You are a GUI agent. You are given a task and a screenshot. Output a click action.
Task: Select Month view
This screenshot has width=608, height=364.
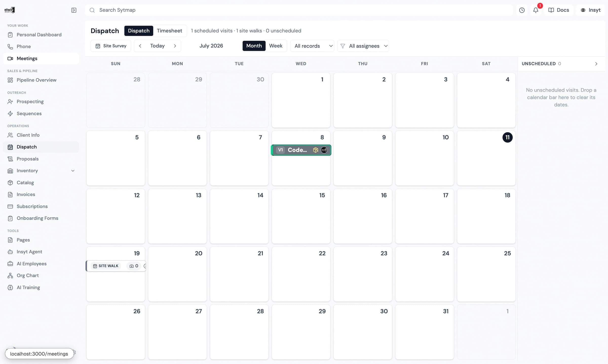click(254, 46)
